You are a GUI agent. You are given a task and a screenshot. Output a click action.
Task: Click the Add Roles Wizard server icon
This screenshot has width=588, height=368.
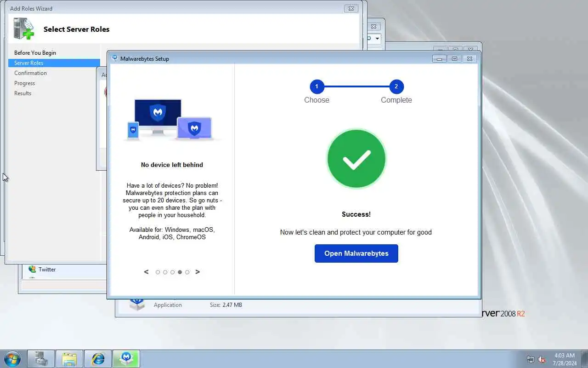23,29
